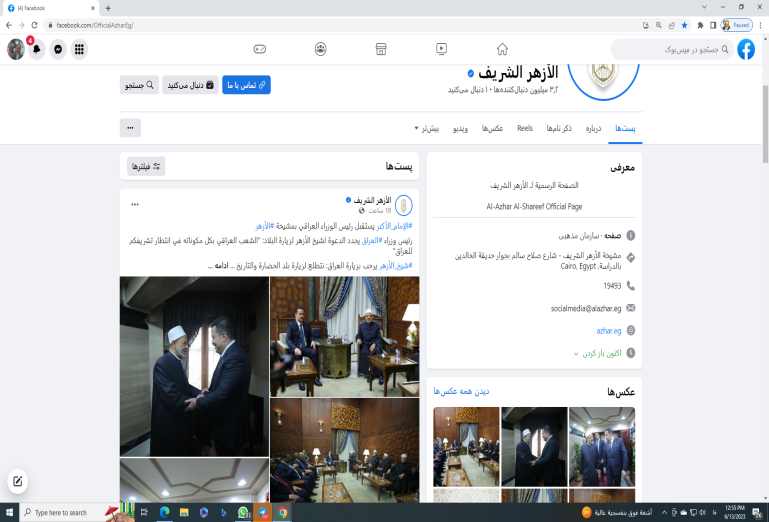Viewport: 769px width, 522px height.
Task: Click the phone number 19493
Action: click(x=613, y=286)
